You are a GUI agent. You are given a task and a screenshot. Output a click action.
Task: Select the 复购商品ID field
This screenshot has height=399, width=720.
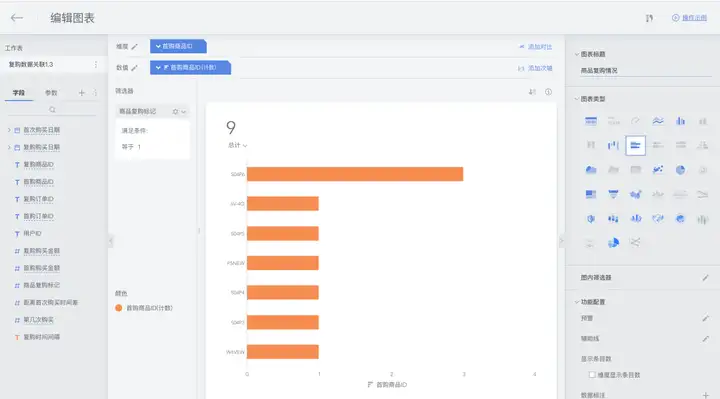tap(39, 164)
